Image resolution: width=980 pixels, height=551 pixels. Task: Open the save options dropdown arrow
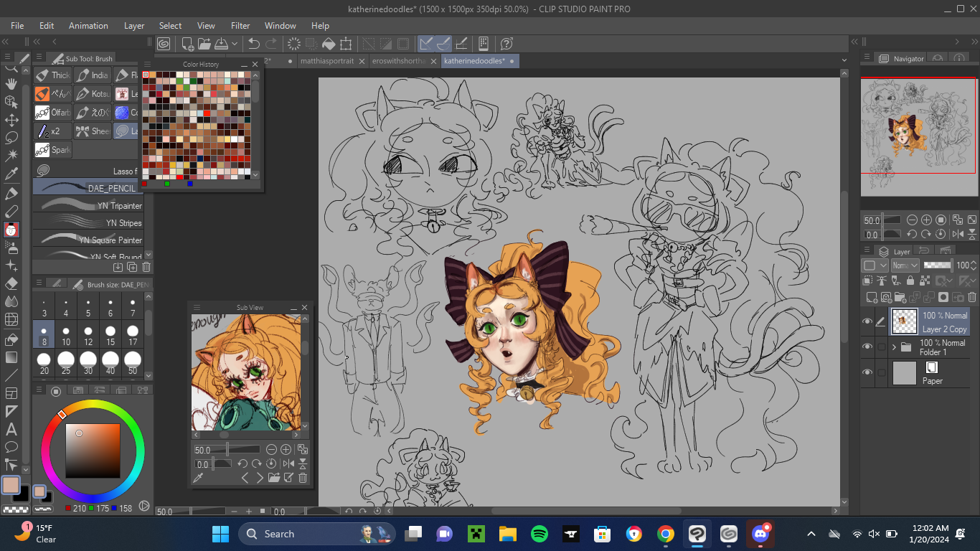tap(235, 44)
